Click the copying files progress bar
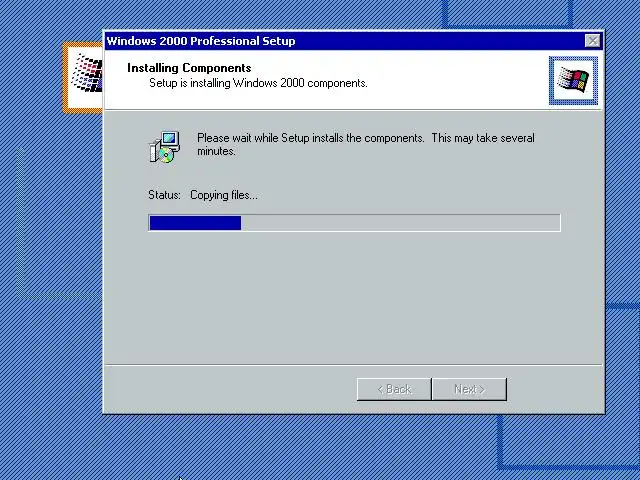Screen dimensions: 640x480 point(354,223)
